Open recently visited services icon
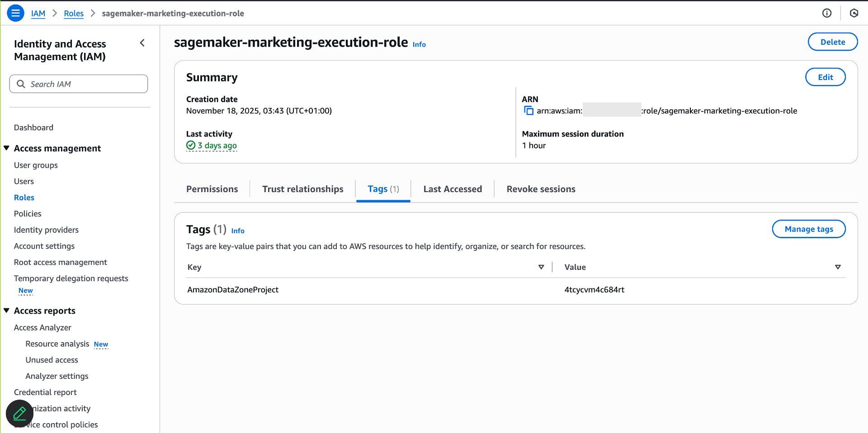The height and width of the screenshot is (433, 868). [x=854, y=13]
